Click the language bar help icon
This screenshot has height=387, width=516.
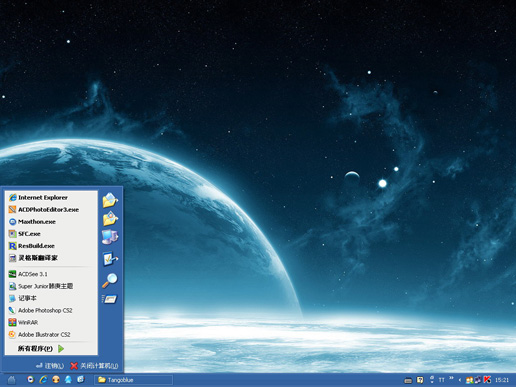(420, 380)
